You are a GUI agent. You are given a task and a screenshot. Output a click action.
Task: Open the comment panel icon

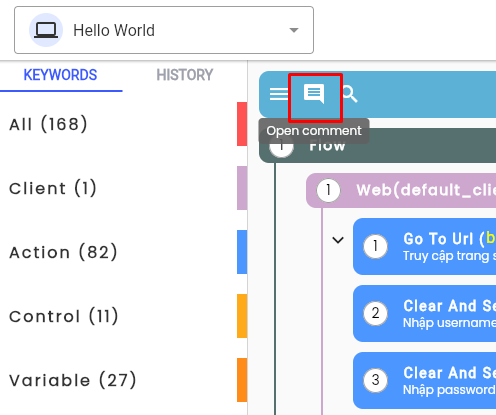[x=314, y=94]
